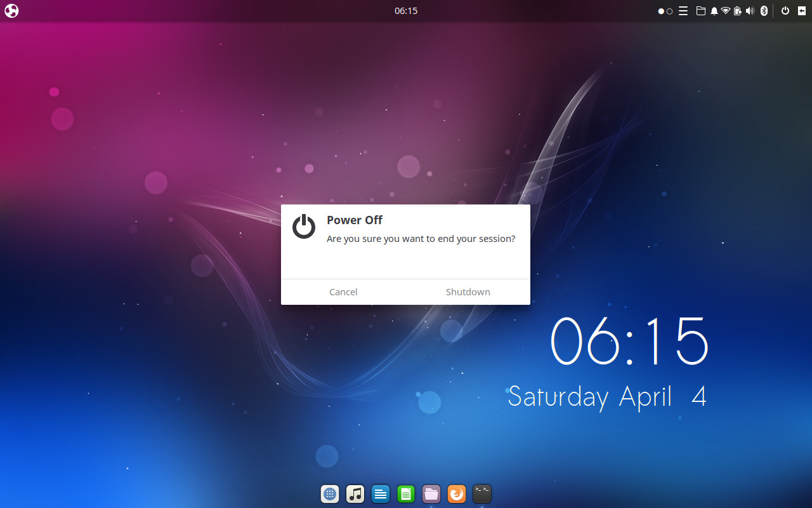Image resolution: width=812 pixels, height=508 pixels.
Task: Open the blue text document app in dock
Action: [x=381, y=494]
